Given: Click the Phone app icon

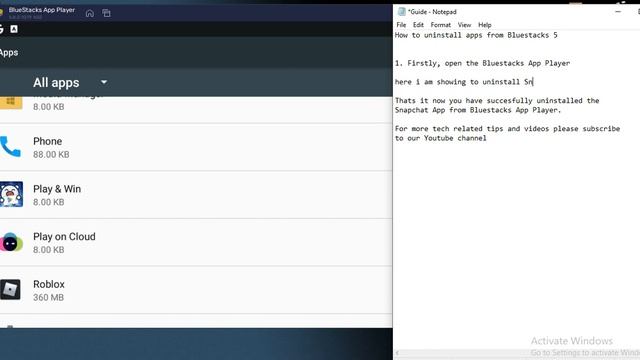Looking at the screenshot, I should (10, 147).
